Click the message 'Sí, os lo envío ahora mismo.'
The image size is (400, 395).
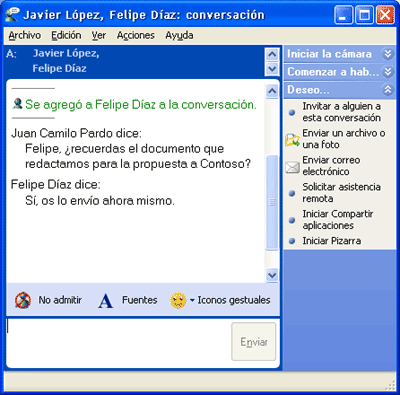point(100,201)
